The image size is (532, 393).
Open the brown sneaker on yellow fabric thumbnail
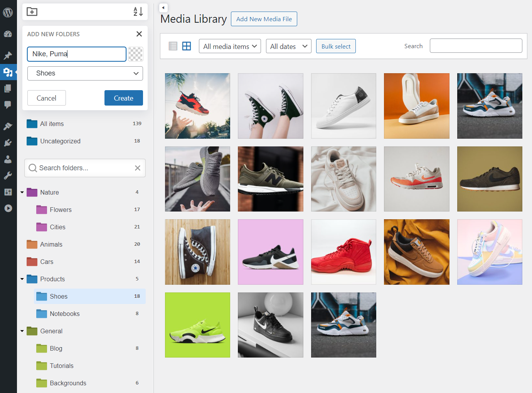tap(417, 252)
